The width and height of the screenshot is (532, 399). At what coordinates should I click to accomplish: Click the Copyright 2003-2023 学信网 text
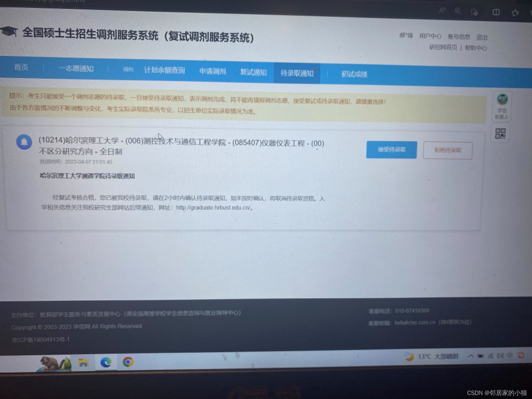(x=76, y=327)
